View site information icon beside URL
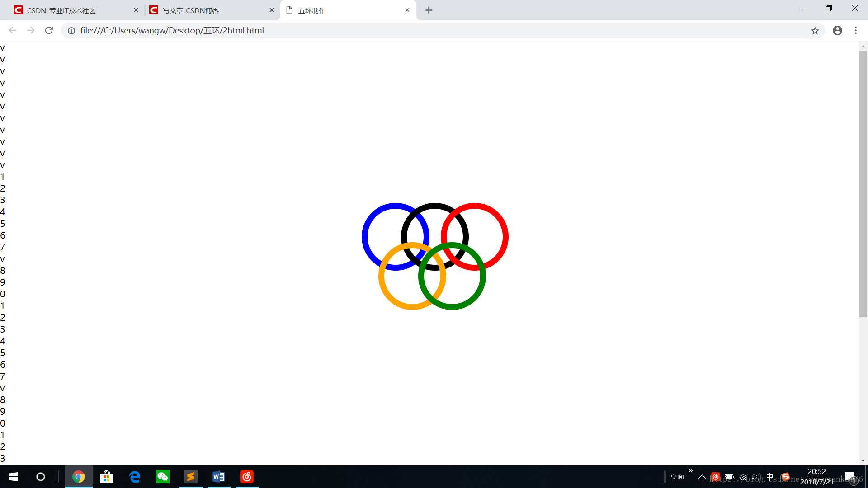868x488 pixels. 71,31
